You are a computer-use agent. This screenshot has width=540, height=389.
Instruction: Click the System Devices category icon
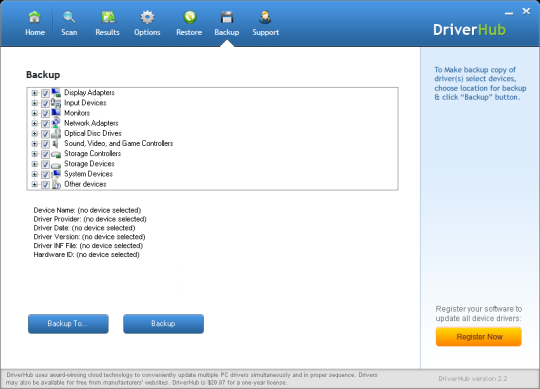(56, 174)
